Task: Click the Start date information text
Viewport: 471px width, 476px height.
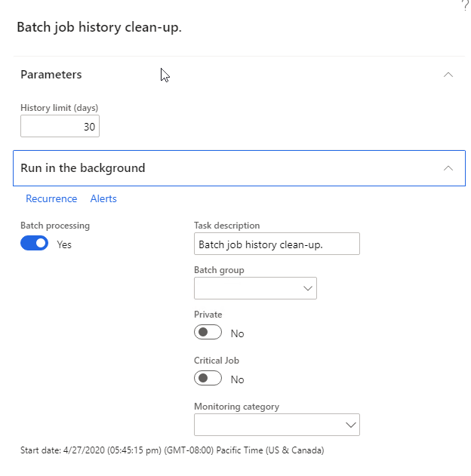Action: click(x=172, y=450)
